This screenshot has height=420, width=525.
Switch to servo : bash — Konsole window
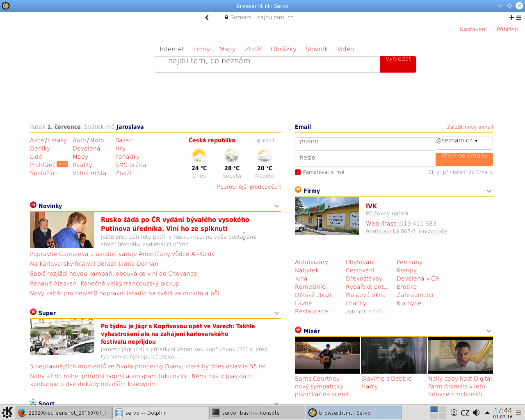tap(257, 413)
